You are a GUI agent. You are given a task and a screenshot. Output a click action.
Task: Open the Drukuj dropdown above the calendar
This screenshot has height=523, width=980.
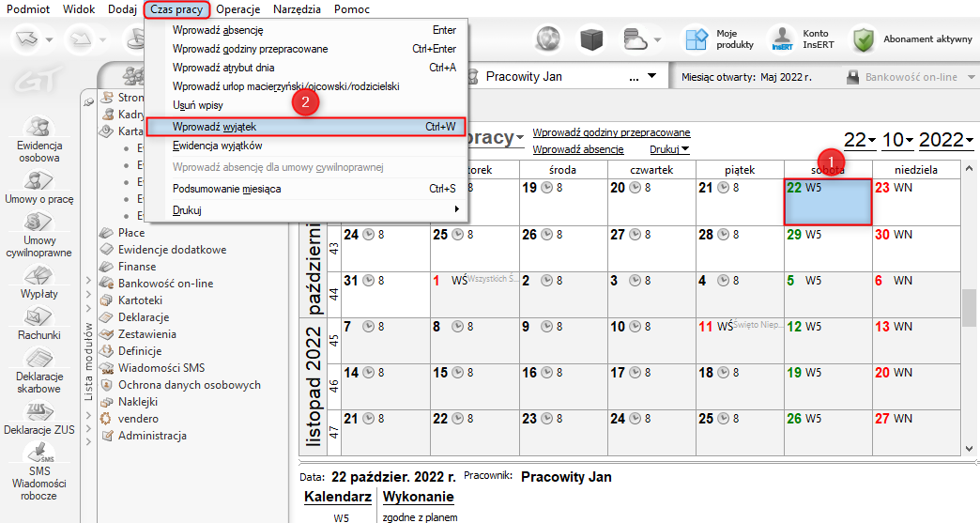click(x=669, y=149)
